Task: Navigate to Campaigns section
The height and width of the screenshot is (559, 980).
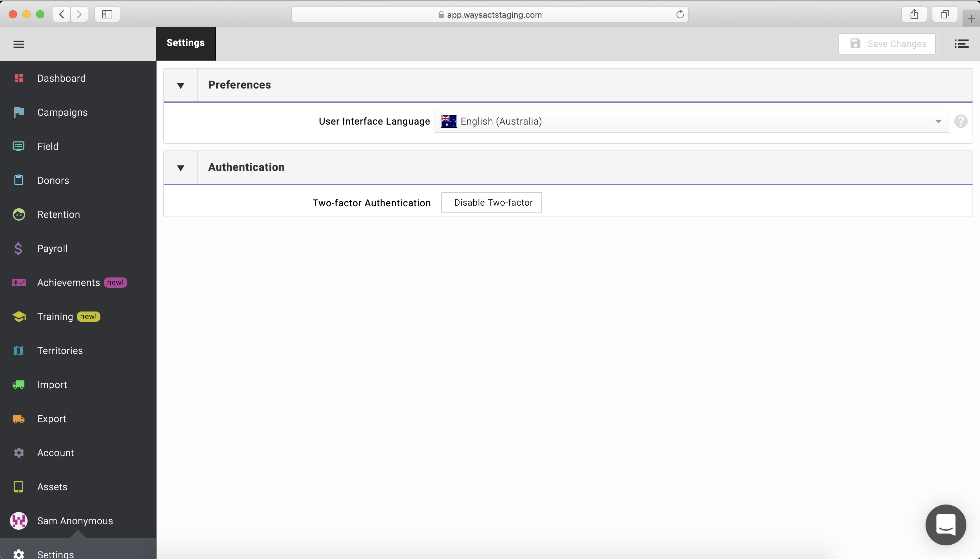Action: 62,112
